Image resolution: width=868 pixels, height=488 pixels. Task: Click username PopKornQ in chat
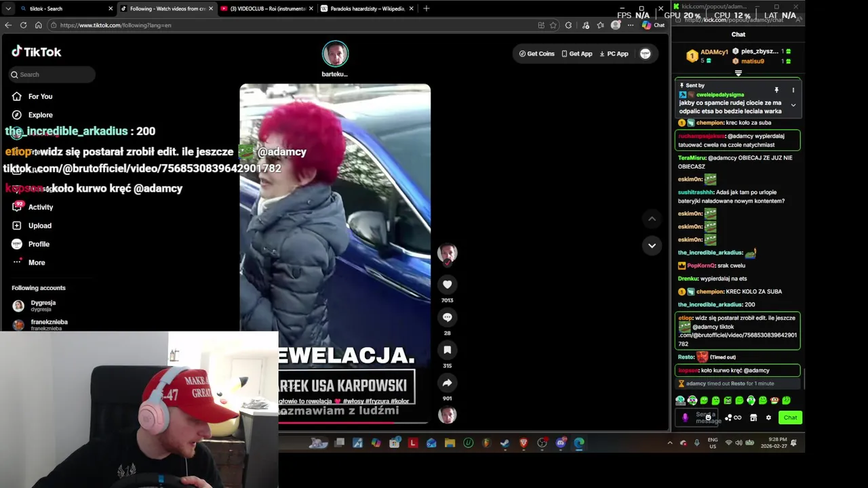click(701, 266)
